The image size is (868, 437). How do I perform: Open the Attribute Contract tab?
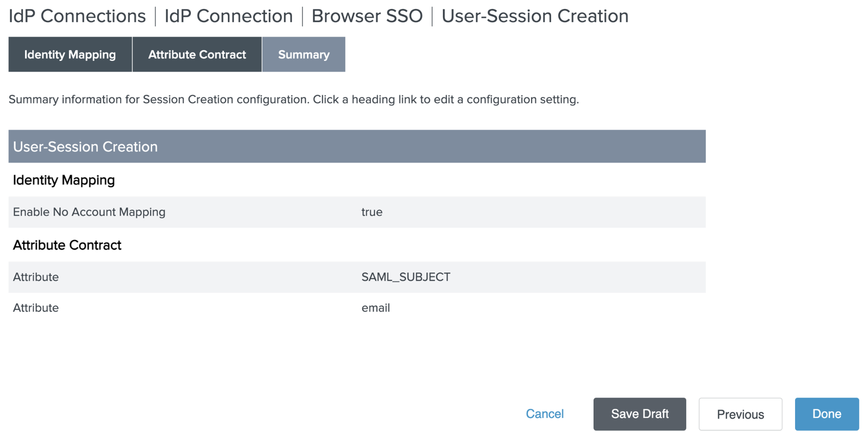pos(197,54)
